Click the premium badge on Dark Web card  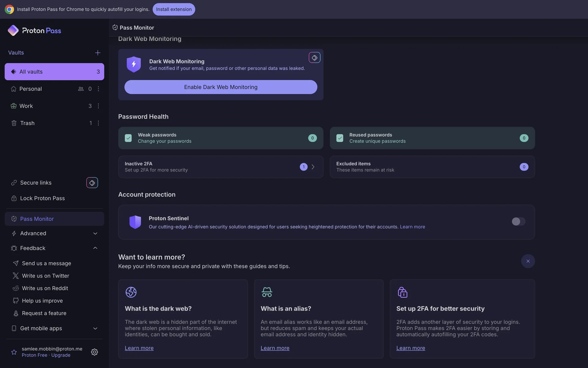point(314,58)
